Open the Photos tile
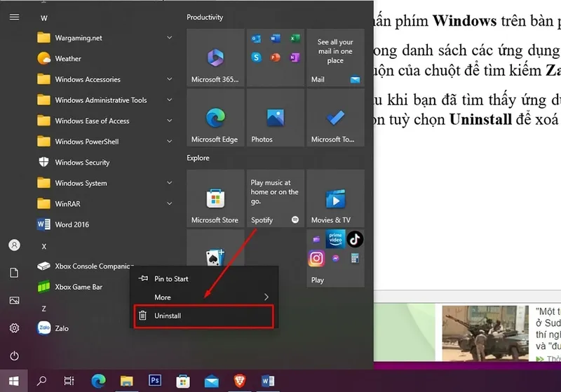Image resolution: width=561 pixels, height=392 pixels. click(276, 118)
